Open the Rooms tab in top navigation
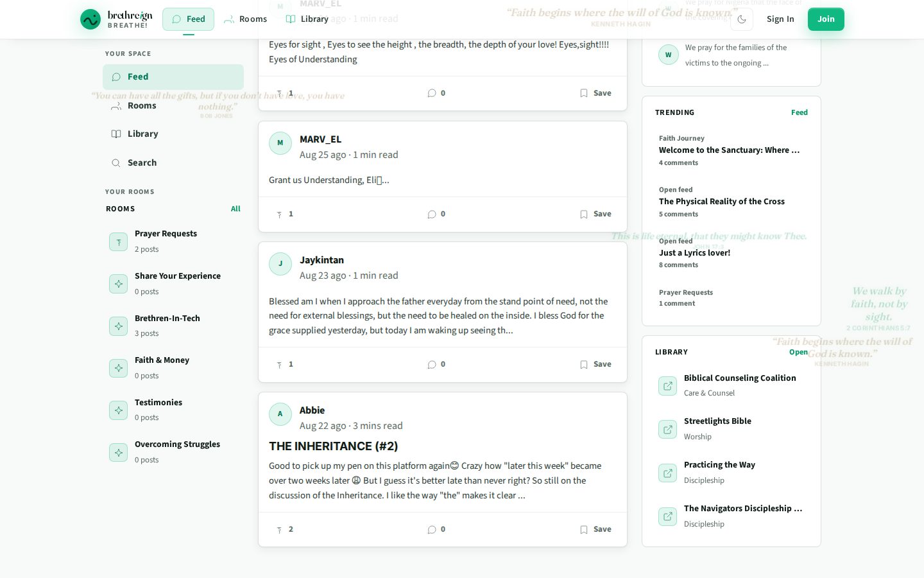Screen dimensions: 924x578 click(245, 19)
